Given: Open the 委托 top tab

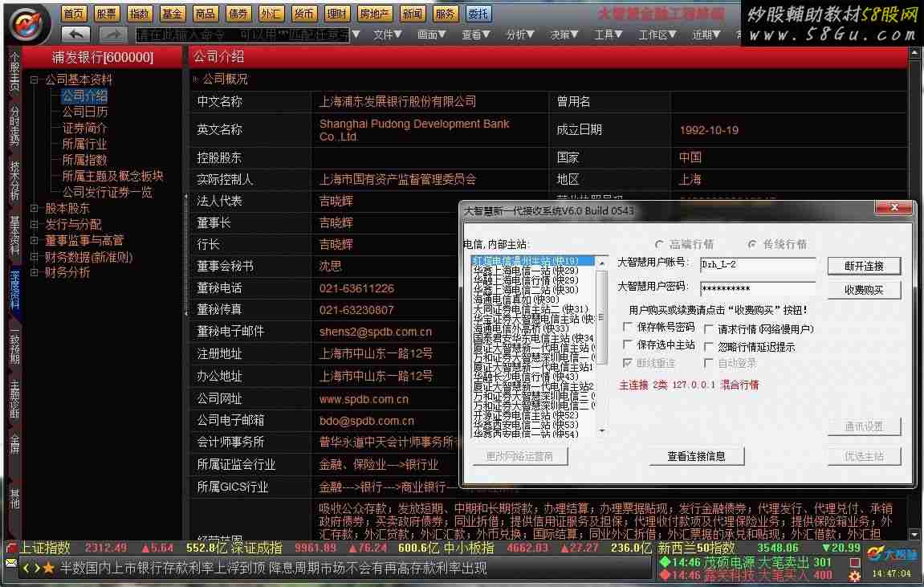Looking at the screenshot, I should [x=478, y=14].
